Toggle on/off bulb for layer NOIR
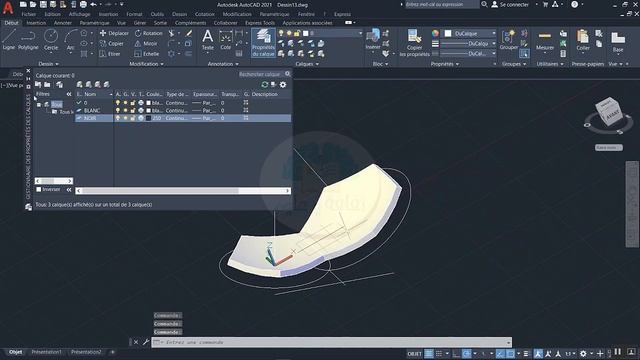 pyautogui.click(x=118, y=118)
